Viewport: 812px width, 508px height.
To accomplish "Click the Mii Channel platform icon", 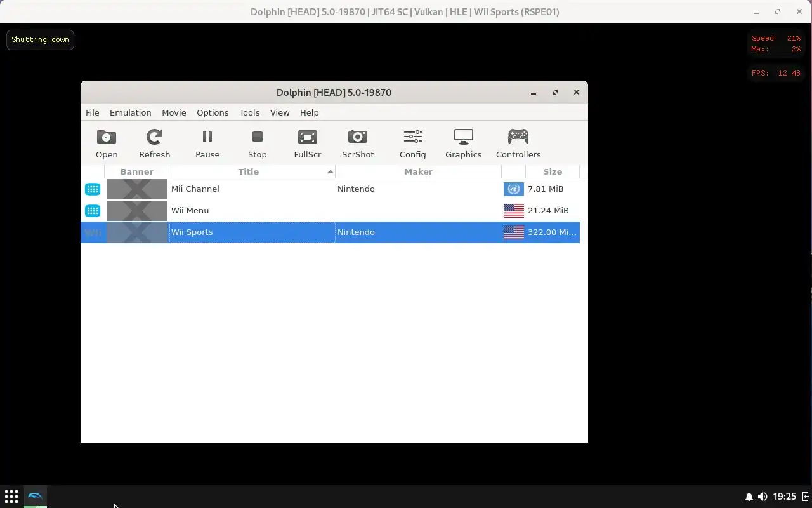I will (x=93, y=189).
